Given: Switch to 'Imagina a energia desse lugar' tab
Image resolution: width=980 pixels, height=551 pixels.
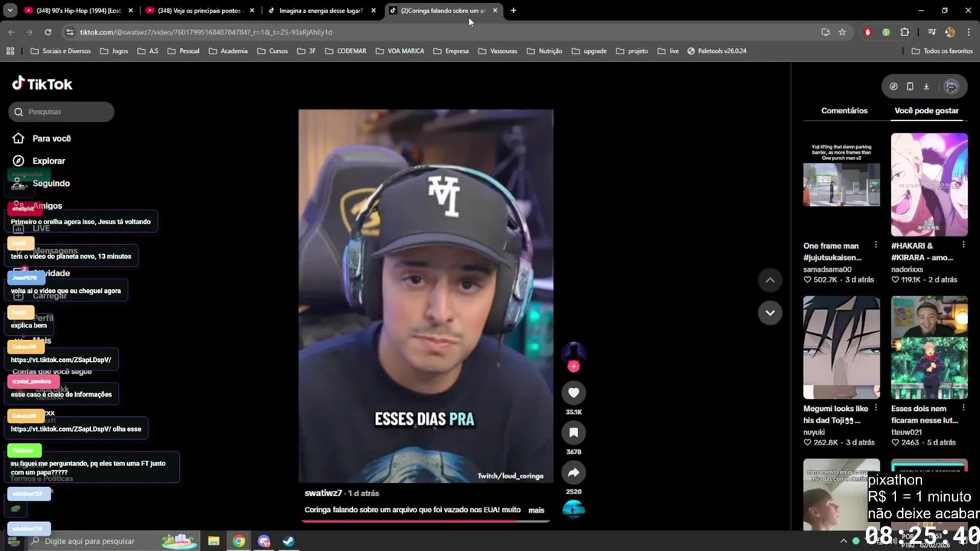Looking at the screenshot, I should [x=322, y=11].
